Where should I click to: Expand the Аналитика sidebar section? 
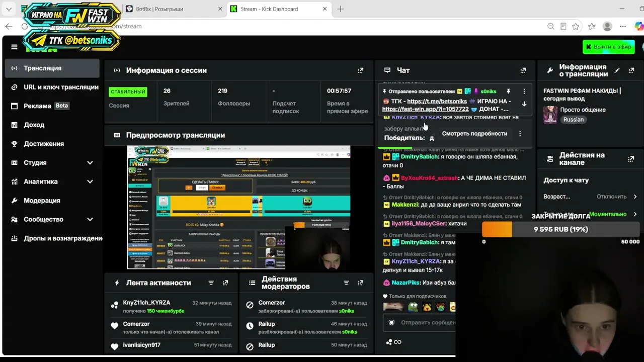90,182
